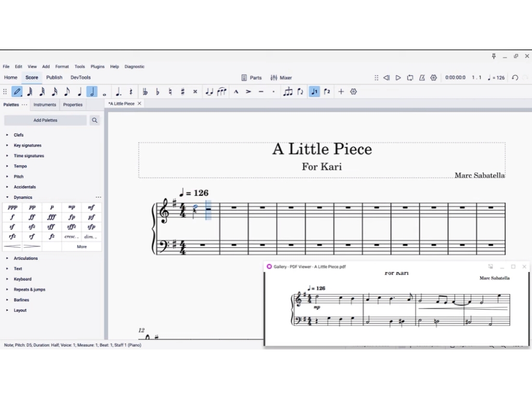This screenshot has height=399, width=532.
Task: Switch to the Publish tab
Action: click(54, 77)
